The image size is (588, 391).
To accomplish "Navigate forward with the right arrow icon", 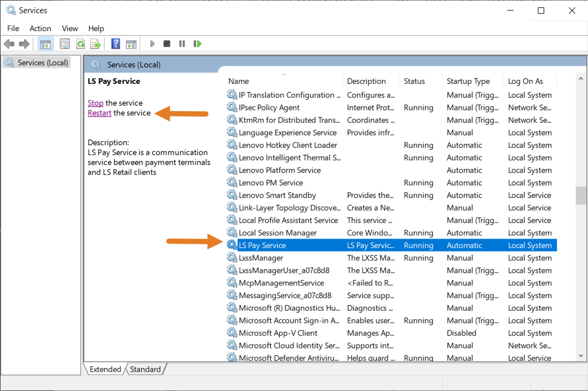I will point(24,43).
